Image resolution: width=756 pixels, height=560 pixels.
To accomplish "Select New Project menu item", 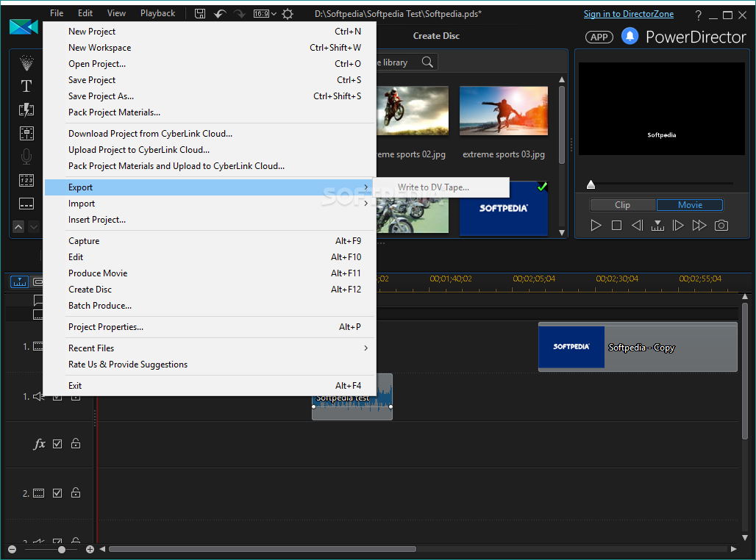I will tap(210, 32).
